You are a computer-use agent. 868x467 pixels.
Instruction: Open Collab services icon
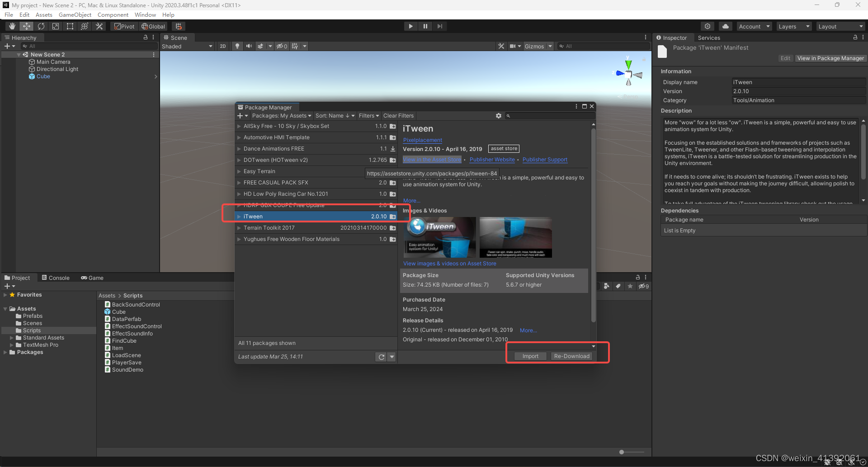(708, 26)
